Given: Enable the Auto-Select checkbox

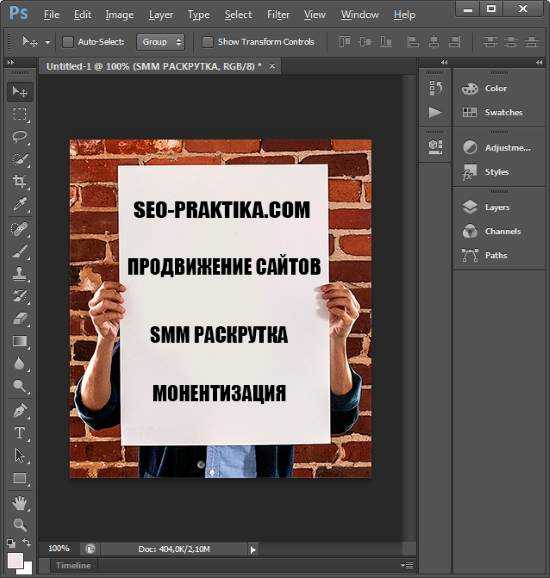Looking at the screenshot, I should point(68,42).
